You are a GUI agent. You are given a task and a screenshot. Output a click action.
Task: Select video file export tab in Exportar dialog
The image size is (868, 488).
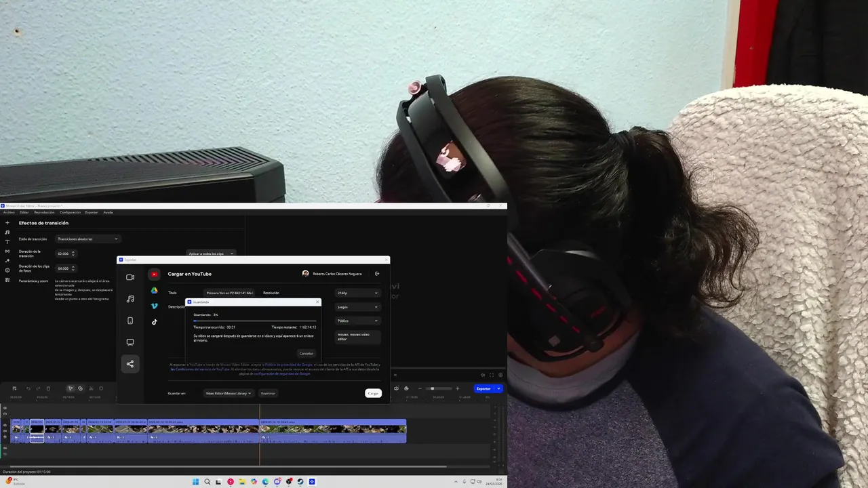(130, 277)
